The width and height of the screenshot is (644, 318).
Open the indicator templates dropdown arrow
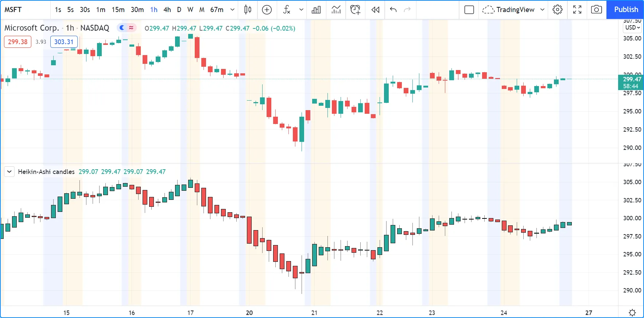(x=301, y=10)
